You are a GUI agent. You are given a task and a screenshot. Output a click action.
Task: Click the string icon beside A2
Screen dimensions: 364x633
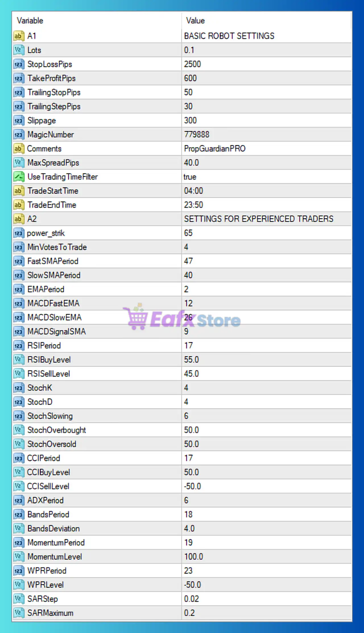pos(18,219)
